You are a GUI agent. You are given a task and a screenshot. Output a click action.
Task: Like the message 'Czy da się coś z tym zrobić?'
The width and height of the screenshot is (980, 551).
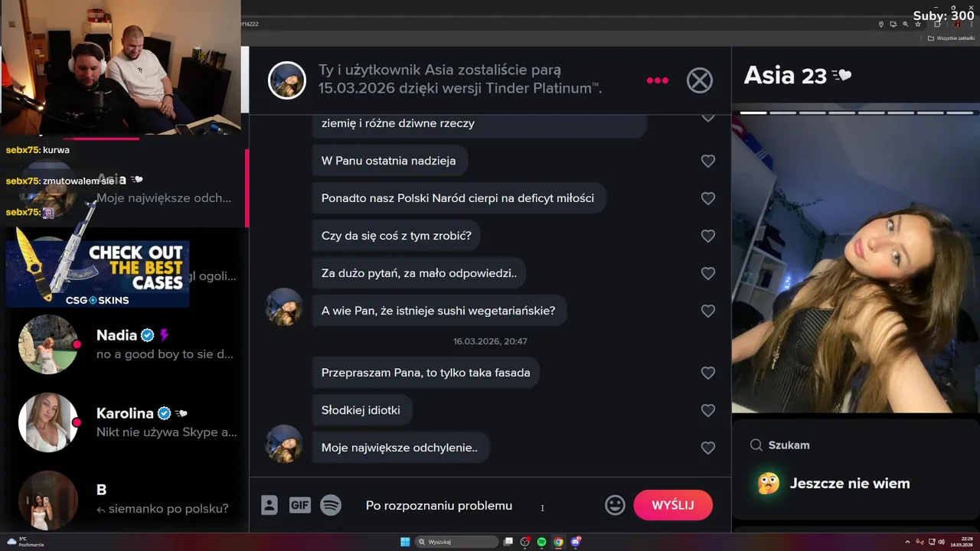[708, 236]
